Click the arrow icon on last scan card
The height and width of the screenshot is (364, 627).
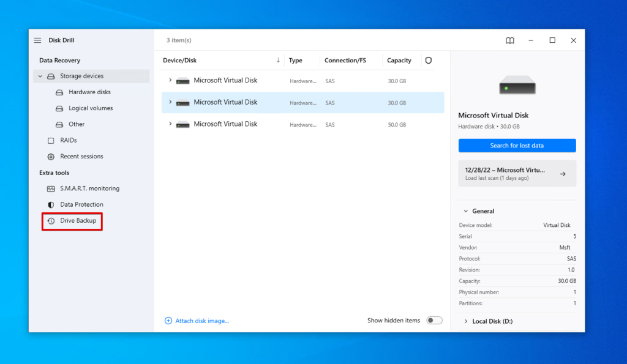tap(563, 174)
